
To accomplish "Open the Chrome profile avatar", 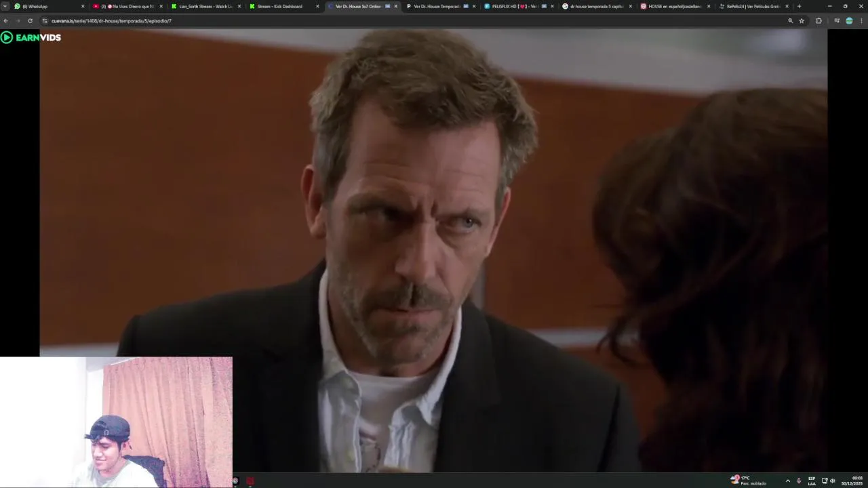I will [849, 21].
